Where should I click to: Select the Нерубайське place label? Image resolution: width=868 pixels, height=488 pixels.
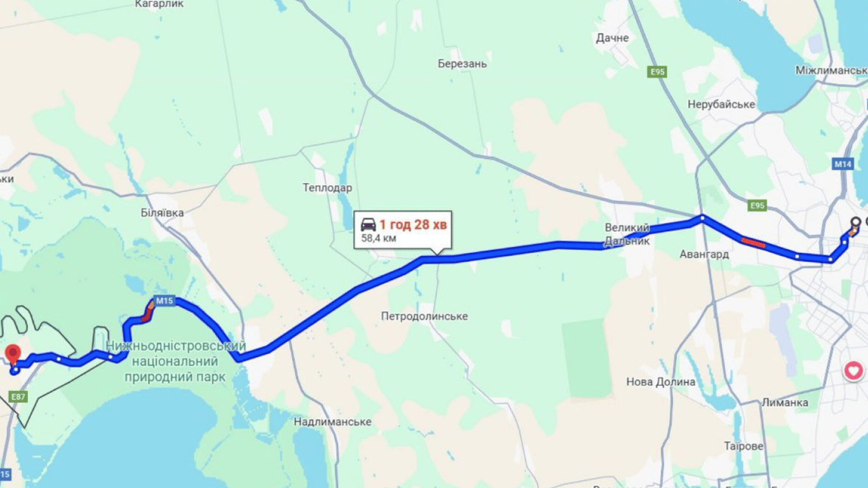tap(721, 104)
